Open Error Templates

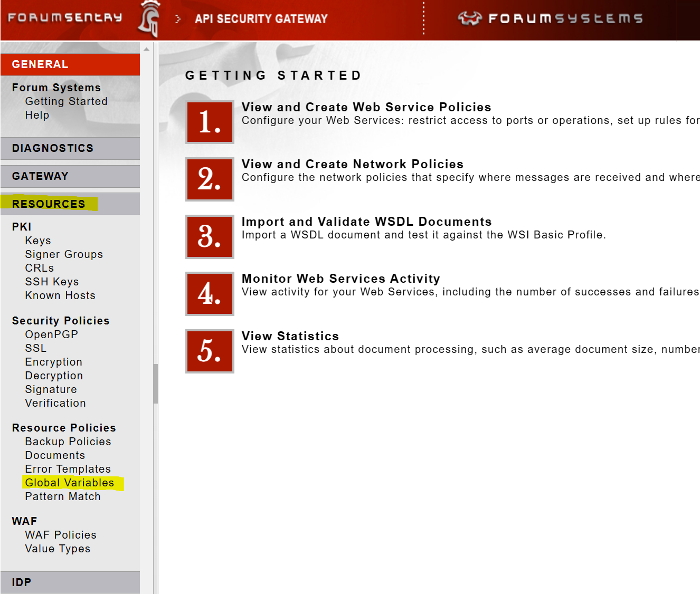click(x=68, y=469)
